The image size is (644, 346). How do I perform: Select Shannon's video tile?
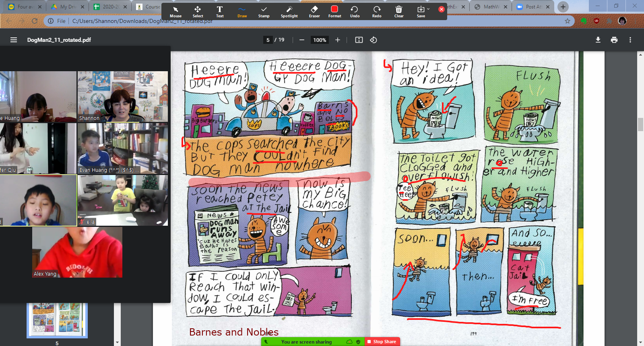click(x=123, y=97)
